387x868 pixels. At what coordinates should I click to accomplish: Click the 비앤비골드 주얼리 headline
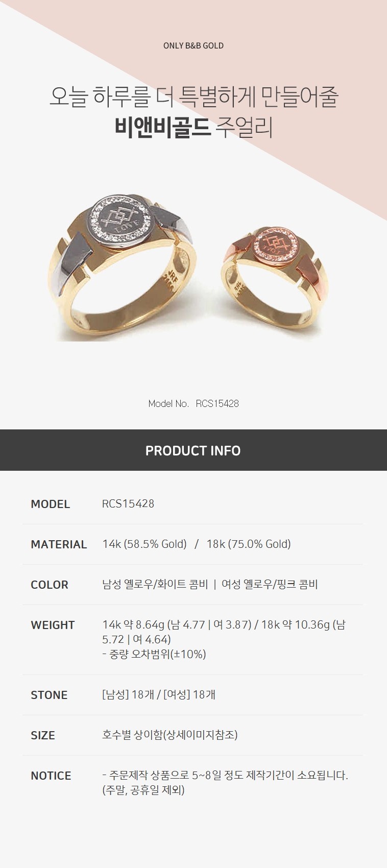(194, 128)
